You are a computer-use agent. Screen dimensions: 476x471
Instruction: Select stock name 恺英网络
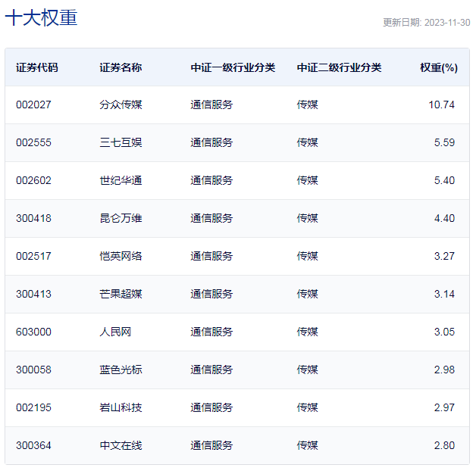point(121,256)
